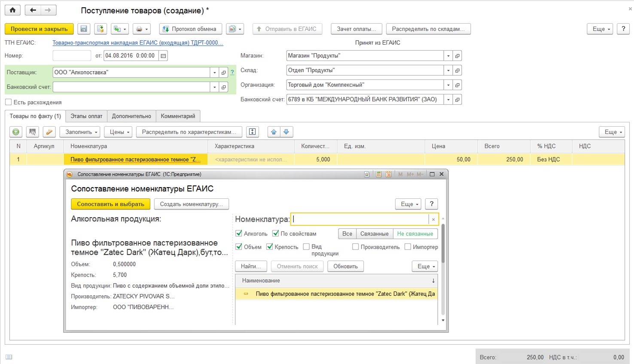
Task: Move row down with the blue arrow
Action: pos(286,132)
